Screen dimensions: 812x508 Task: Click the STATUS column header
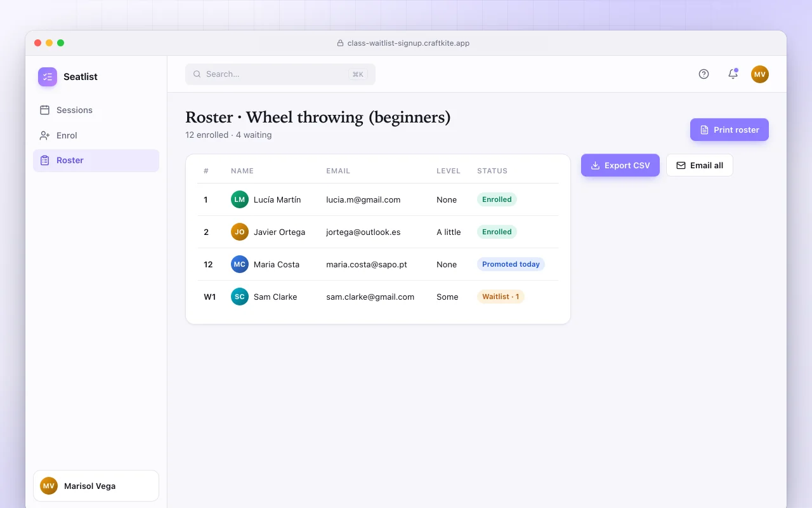[492, 171]
